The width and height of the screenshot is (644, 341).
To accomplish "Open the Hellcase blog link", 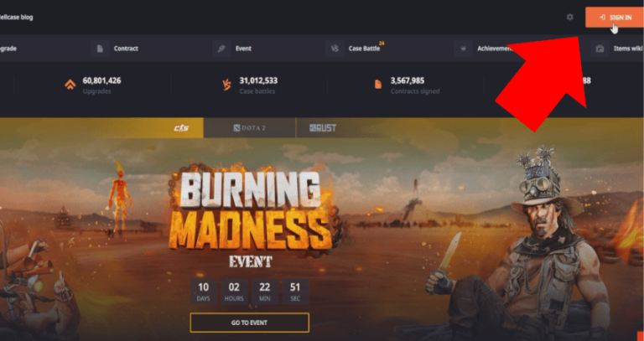I will (17, 18).
